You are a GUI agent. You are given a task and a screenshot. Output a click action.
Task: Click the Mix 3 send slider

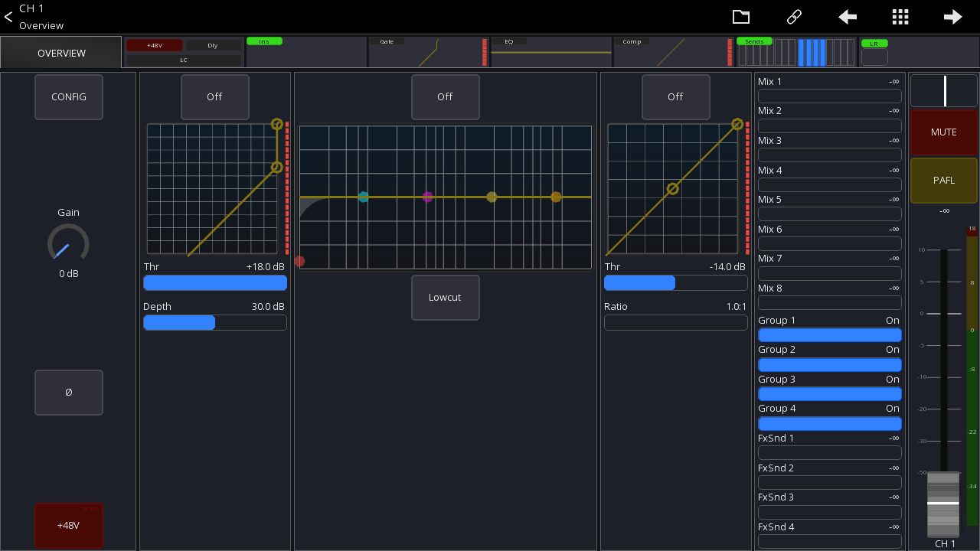click(829, 155)
